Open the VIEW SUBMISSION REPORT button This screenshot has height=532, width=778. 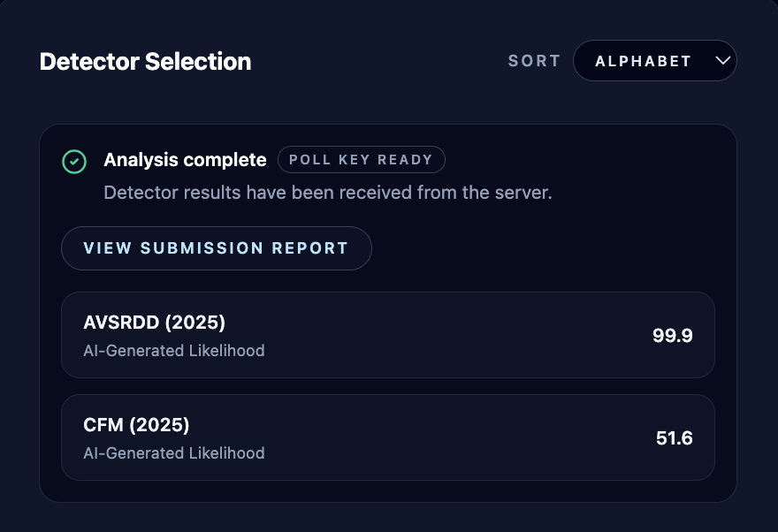(216, 248)
